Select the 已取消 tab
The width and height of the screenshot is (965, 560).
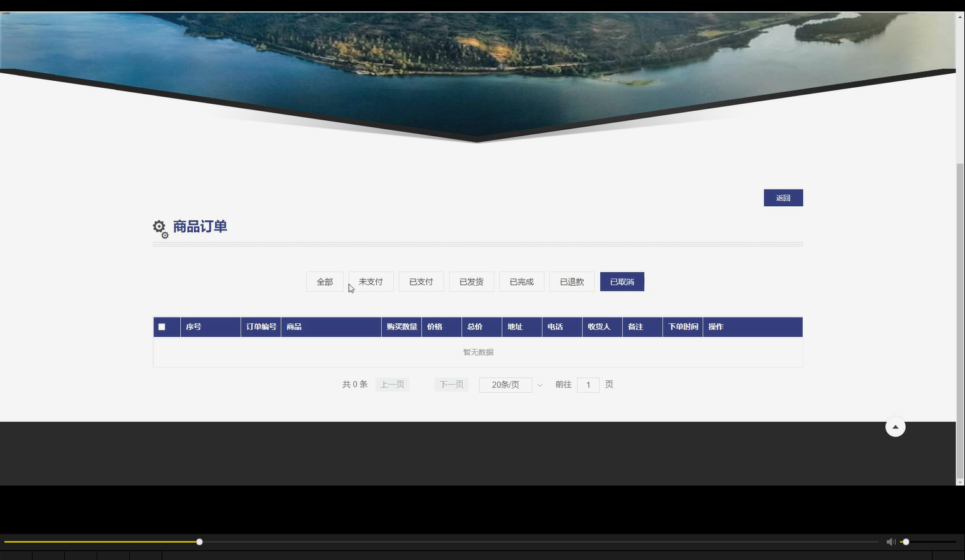[x=622, y=282]
